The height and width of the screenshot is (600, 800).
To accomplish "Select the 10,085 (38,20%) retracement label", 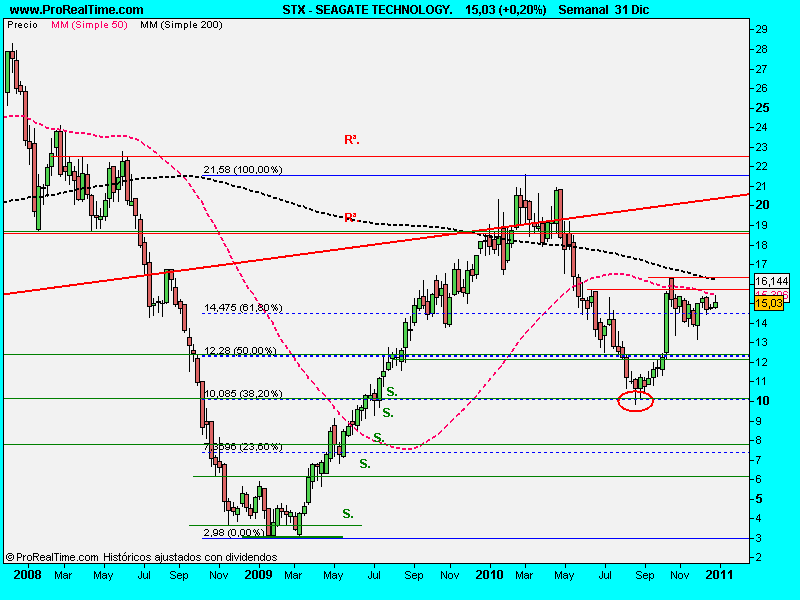I will 243,393.
